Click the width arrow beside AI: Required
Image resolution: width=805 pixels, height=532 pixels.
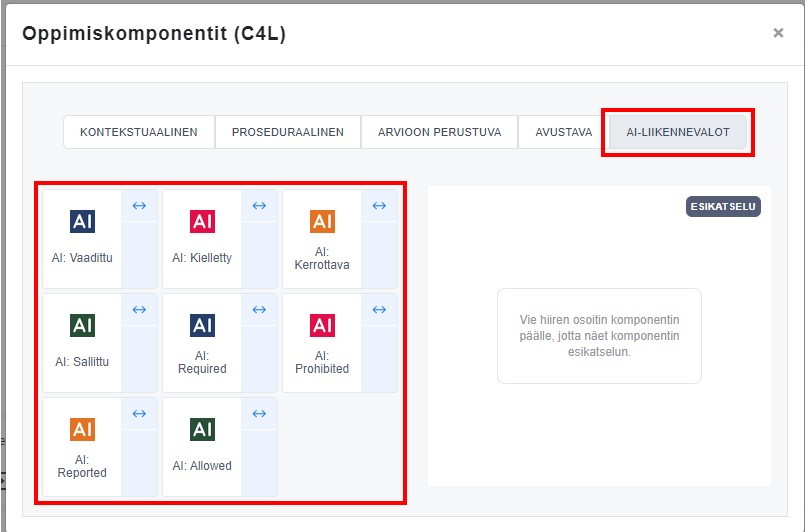259,310
